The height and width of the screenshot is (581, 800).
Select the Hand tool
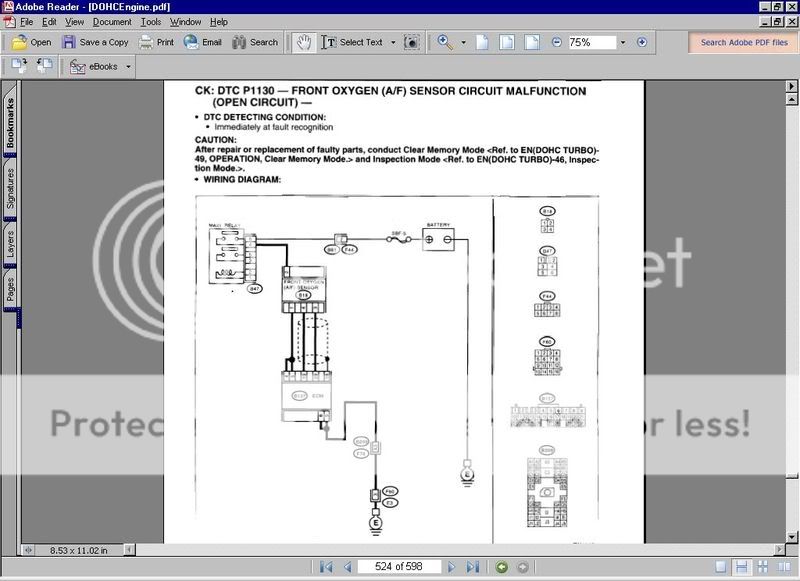[x=304, y=42]
